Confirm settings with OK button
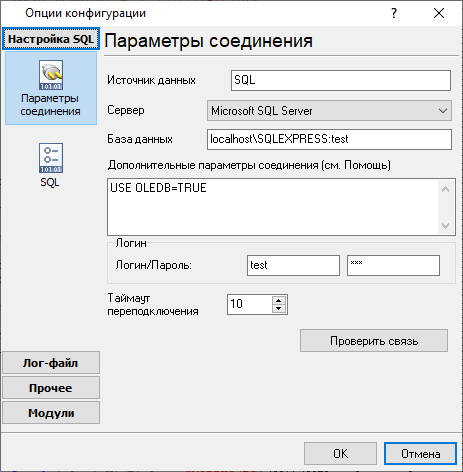Viewport: 463px width, 472px height. [x=340, y=454]
